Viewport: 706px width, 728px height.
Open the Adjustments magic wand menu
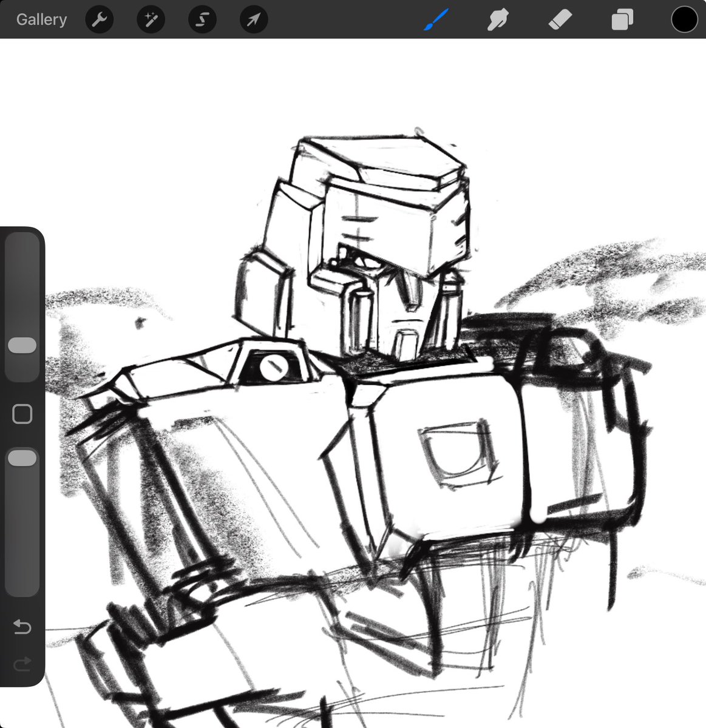coord(151,20)
